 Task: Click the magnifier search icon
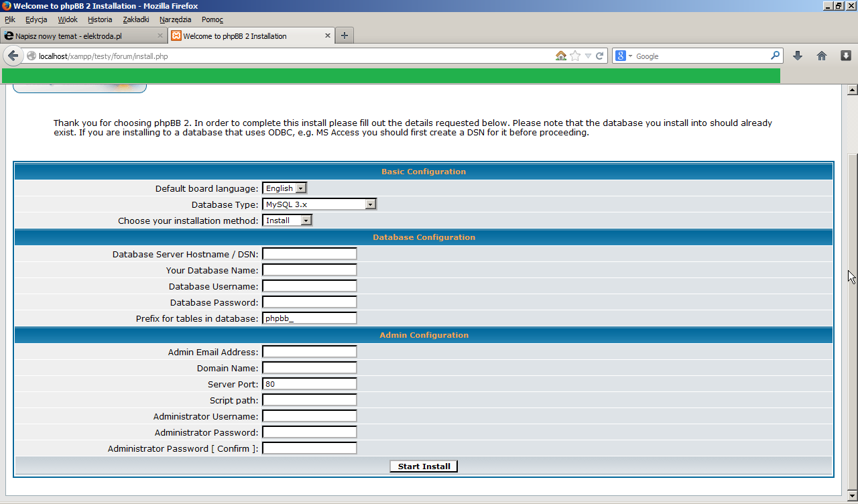coord(776,56)
